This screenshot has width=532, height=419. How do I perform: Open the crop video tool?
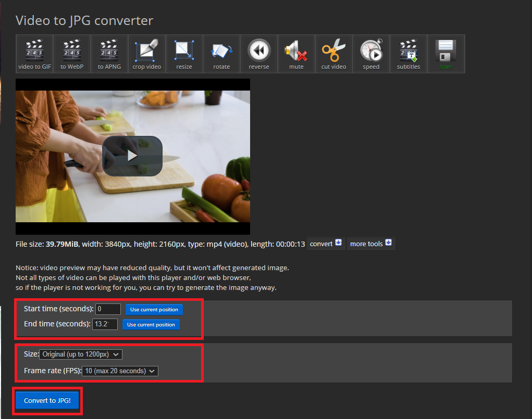click(147, 54)
